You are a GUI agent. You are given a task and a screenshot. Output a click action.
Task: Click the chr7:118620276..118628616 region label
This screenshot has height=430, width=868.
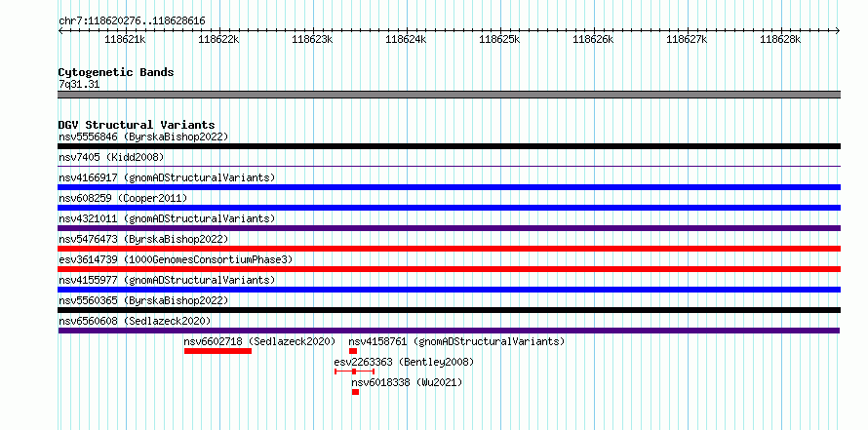point(132,20)
